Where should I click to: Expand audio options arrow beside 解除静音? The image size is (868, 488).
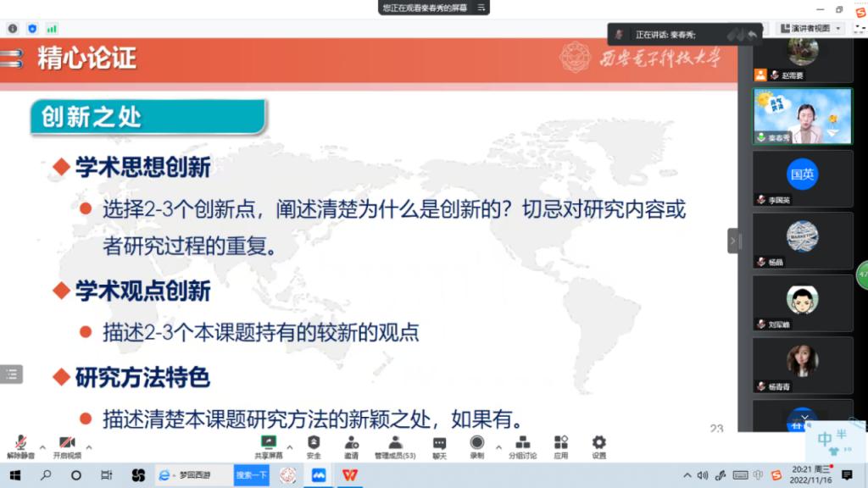click(x=42, y=446)
